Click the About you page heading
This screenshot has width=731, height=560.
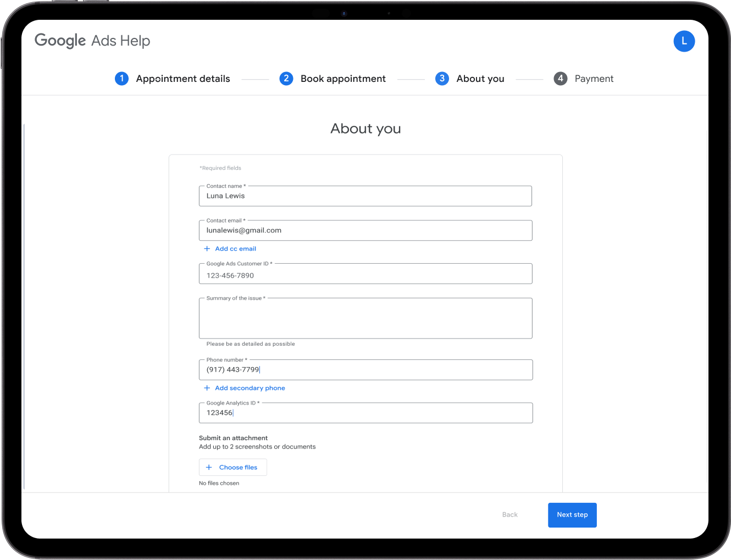point(365,129)
